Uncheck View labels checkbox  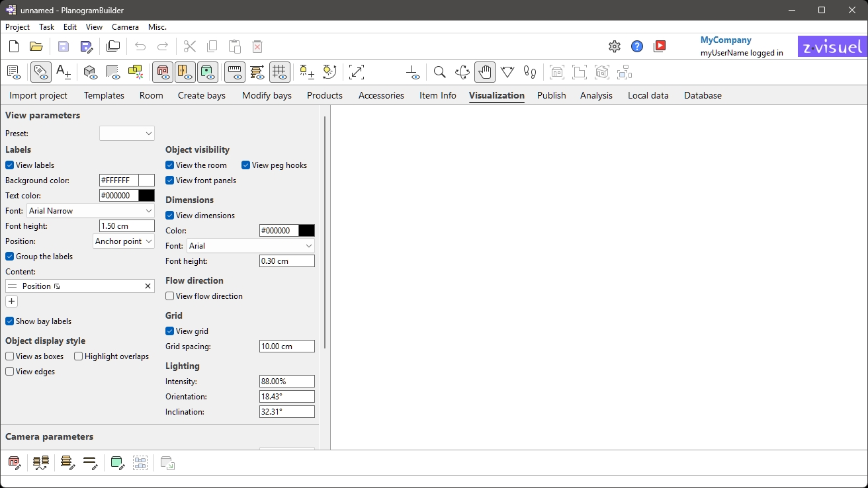tap(10, 165)
